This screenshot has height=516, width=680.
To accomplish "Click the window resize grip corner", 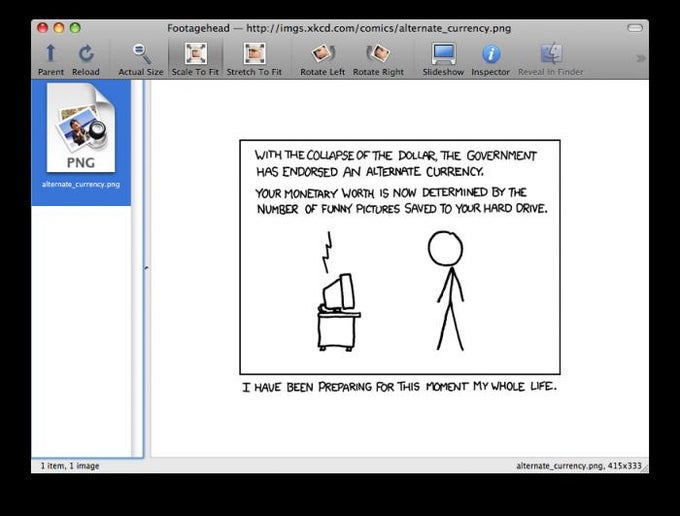I will click(x=644, y=468).
